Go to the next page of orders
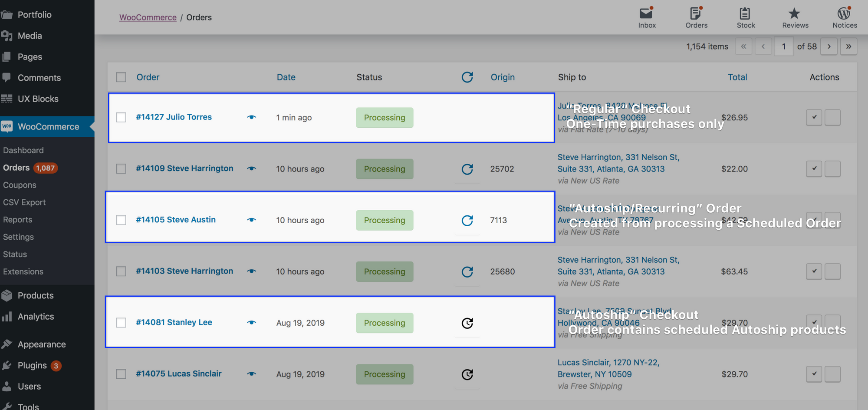Screen dimensions: 868x410 pyautogui.click(x=829, y=46)
